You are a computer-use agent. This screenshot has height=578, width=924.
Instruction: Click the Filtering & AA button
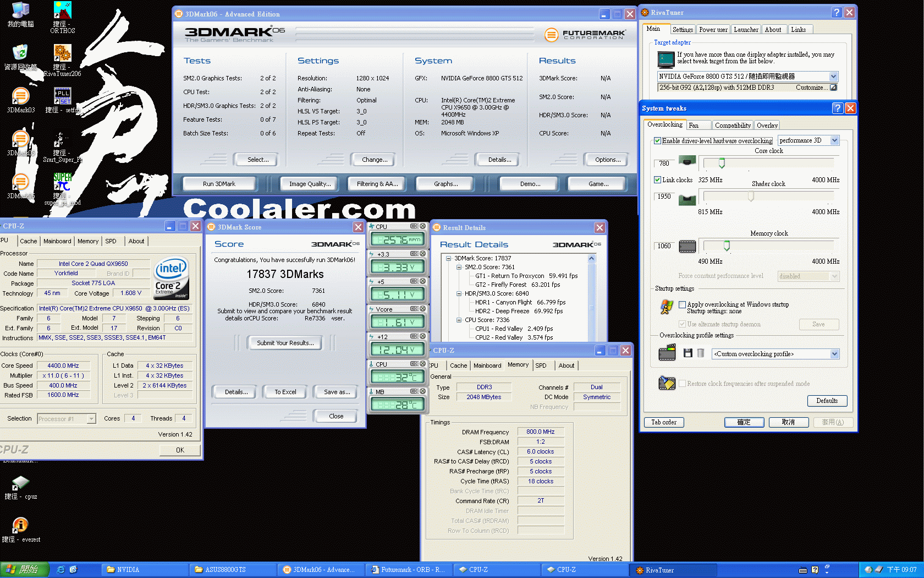coord(377,184)
